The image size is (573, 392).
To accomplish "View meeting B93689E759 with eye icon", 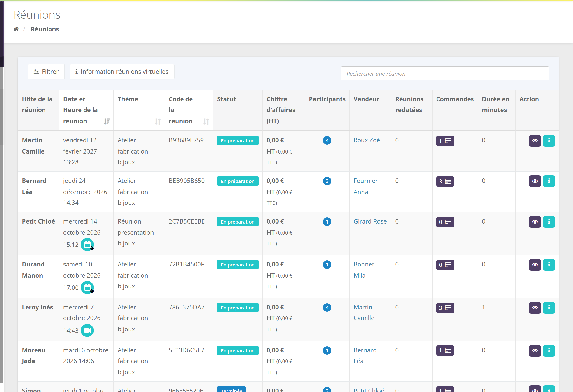I will pos(535,140).
